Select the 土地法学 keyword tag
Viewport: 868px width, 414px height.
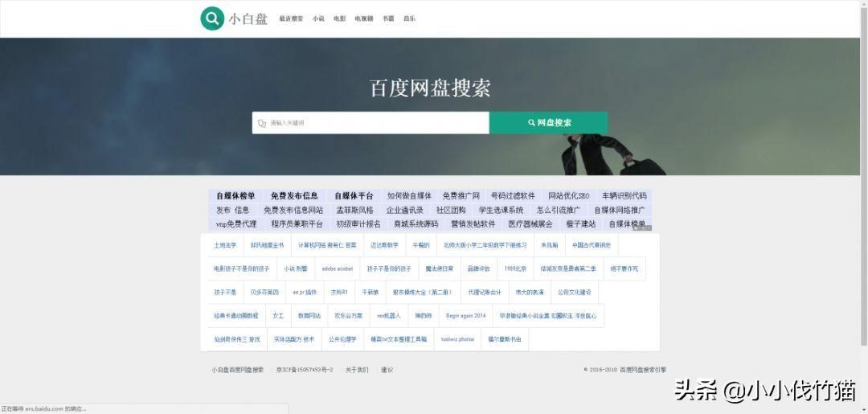tap(225, 245)
